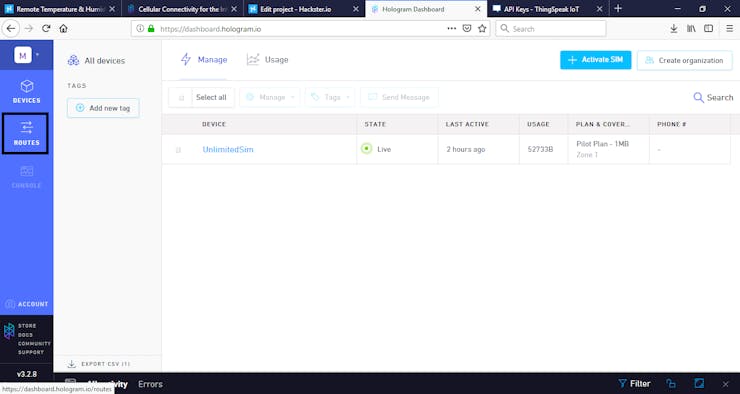The height and width of the screenshot is (394, 740).
Task: Open the Account settings in sidebar
Action: (26, 304)
